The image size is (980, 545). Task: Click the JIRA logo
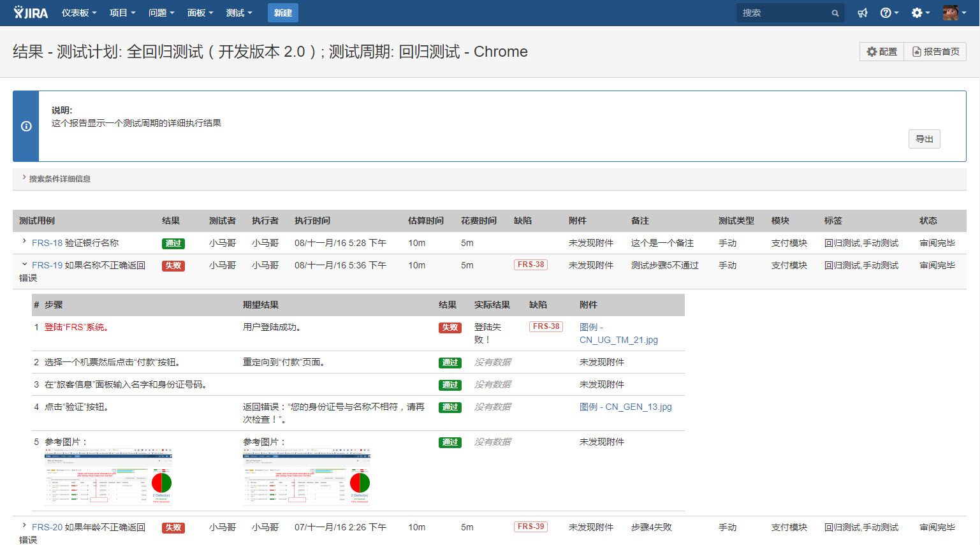tap(31, 13)
